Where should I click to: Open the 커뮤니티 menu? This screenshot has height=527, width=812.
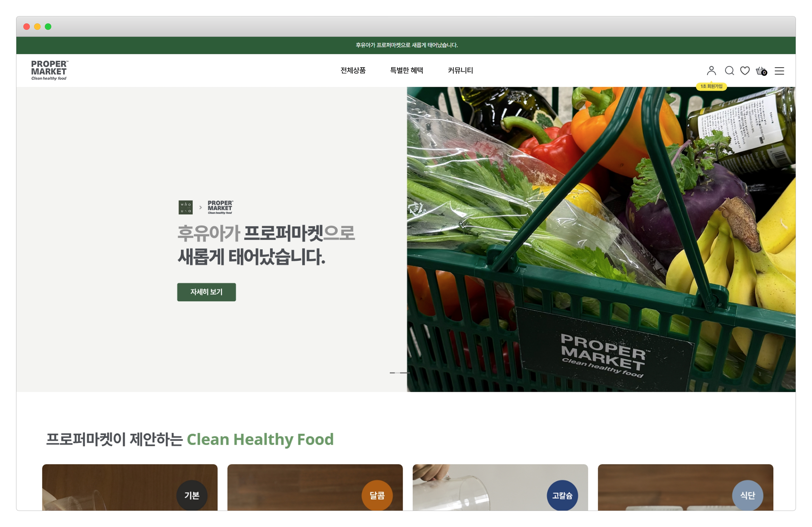tap(461, 70)
